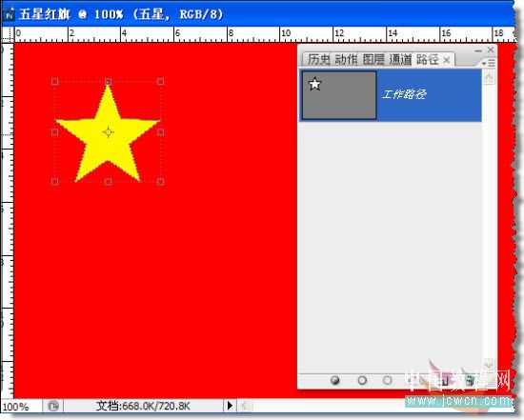Open the 动作 (Actions) tab
The width and height of the screenshot is (524, 420).
point(346,60)
